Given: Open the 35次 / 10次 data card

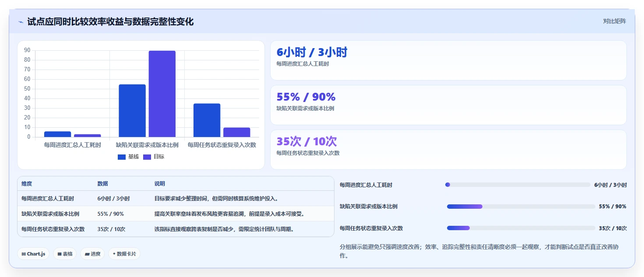Looking at the screenshot, I should click(x=448, y=150).
